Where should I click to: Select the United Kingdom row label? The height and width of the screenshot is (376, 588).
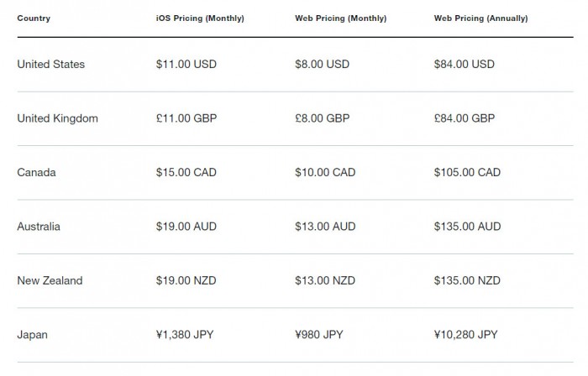pos(57,118)
